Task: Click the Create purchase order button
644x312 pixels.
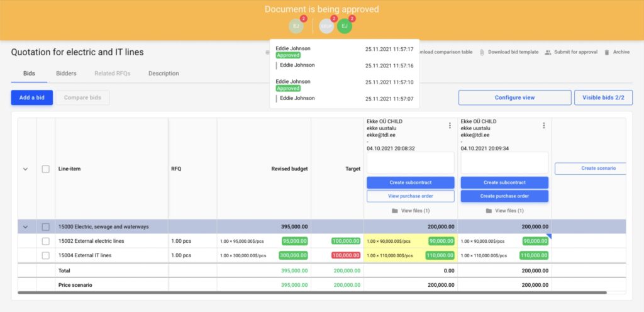Action: (x=504, y=196)
